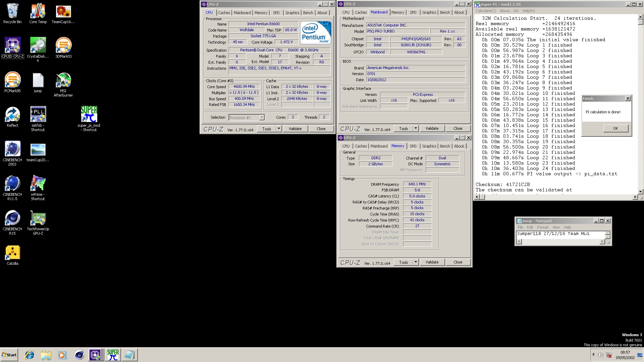
Task: Launch the super_pi_mod shortcut icon
Action: (x=89, y=119)
